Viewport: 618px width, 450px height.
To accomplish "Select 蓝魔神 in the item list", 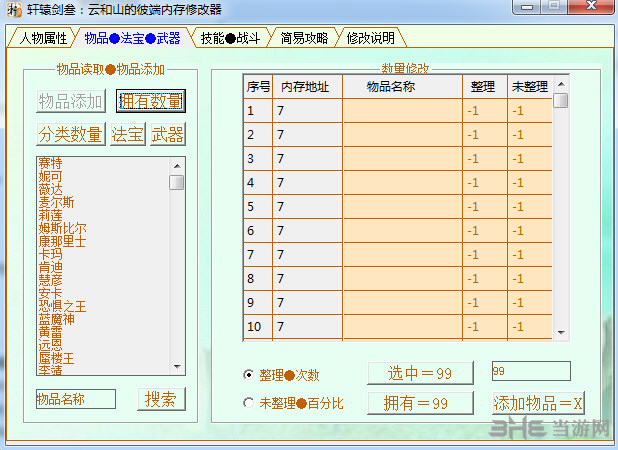I will (56, 319).
